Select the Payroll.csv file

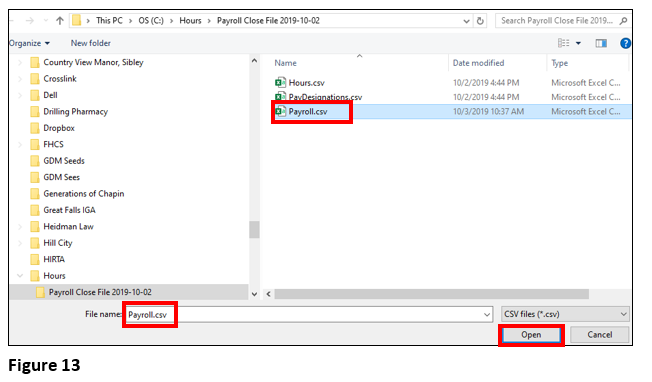[x=308, y=111]
